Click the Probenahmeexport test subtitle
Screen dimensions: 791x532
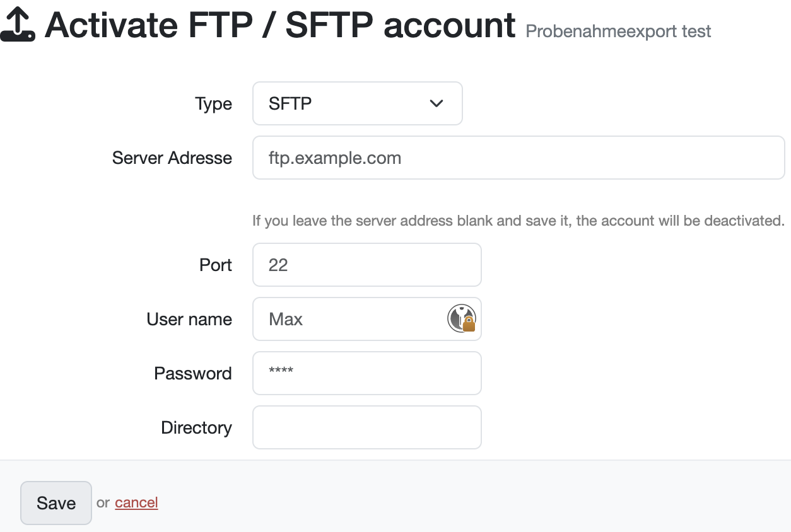(618, 32)
